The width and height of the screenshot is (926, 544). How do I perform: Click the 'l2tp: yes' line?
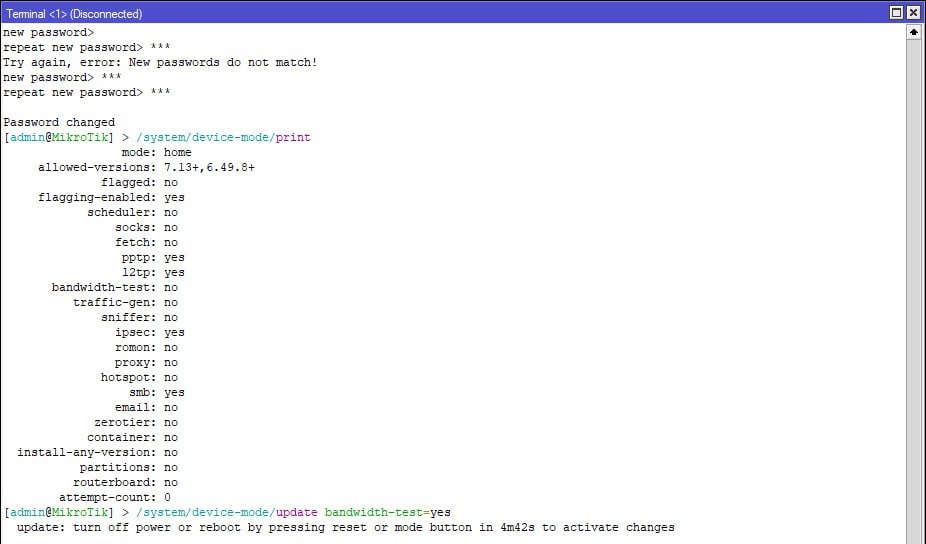[x=153, y=272]
